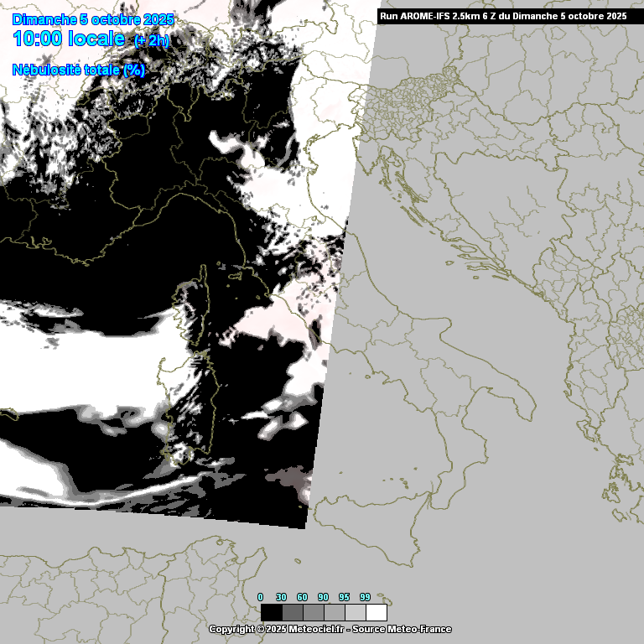
Task: Choose the gray swatch under 90
Action: (334, 612)
